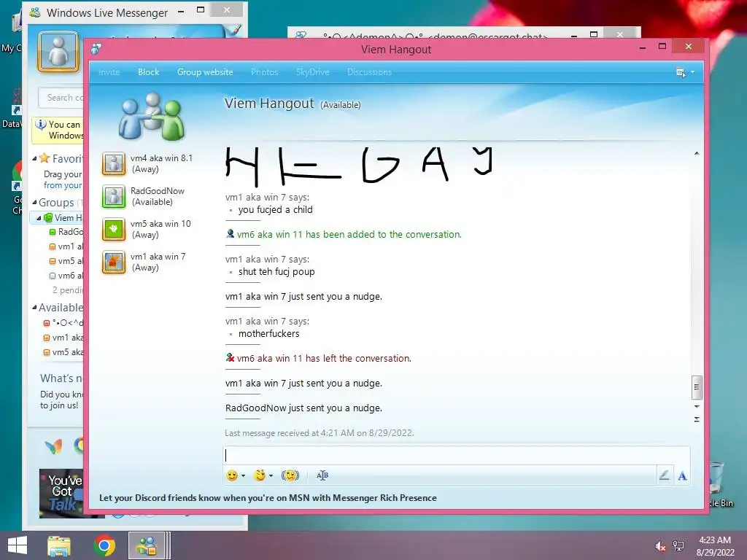Focus the message input field
Screen dimensions: 747x560
pos(457,455)
